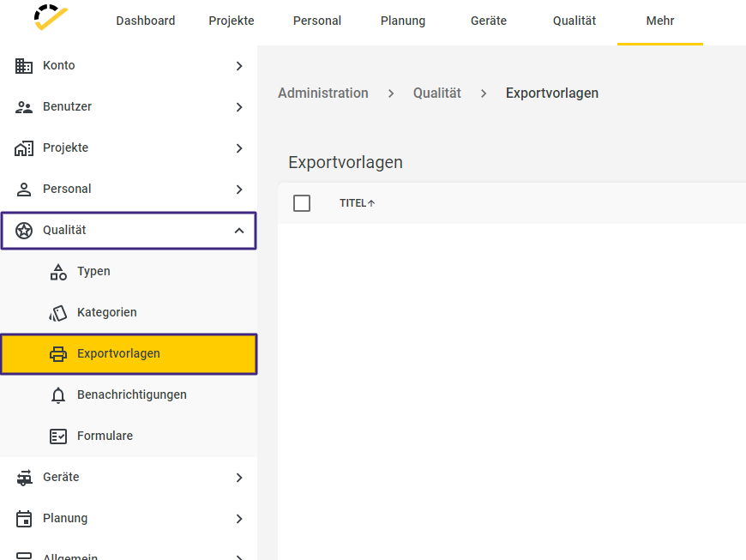This screenshot has width=746, height=560.
Task: Expand the Planung sidebar section chevron
Action: [239, 519]
